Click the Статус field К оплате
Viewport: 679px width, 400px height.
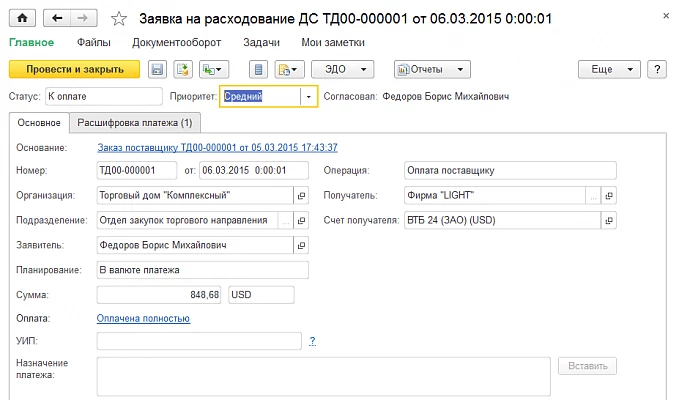(x=103, y=97)
